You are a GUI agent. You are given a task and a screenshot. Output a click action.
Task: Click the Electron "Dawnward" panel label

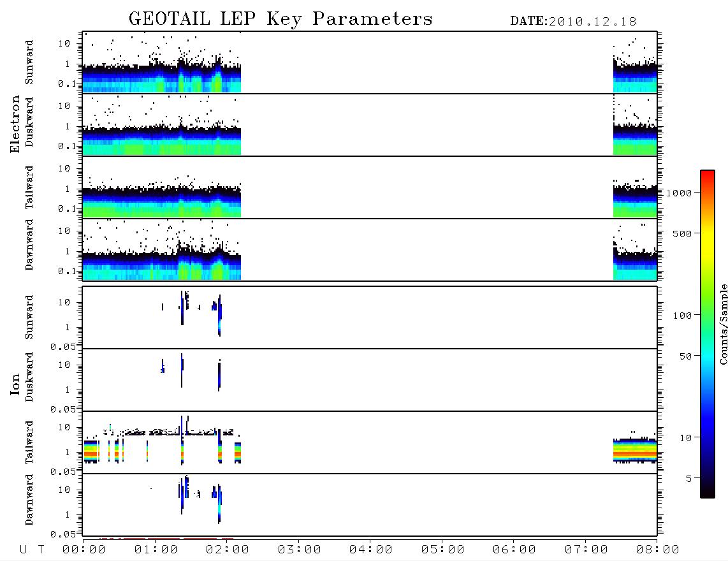coord(29,245)
